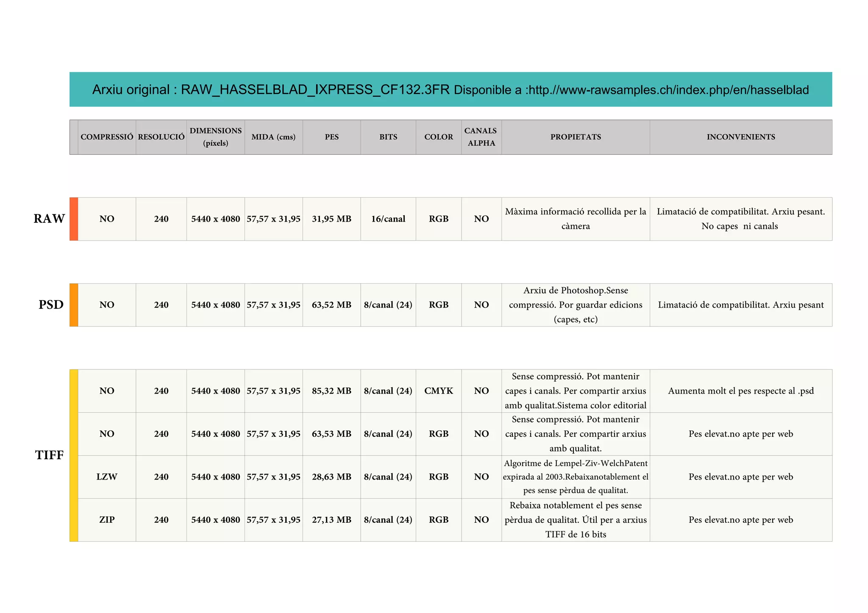Click the yellow TIFF color bar
868x613 pixels.
coord(74,455)
